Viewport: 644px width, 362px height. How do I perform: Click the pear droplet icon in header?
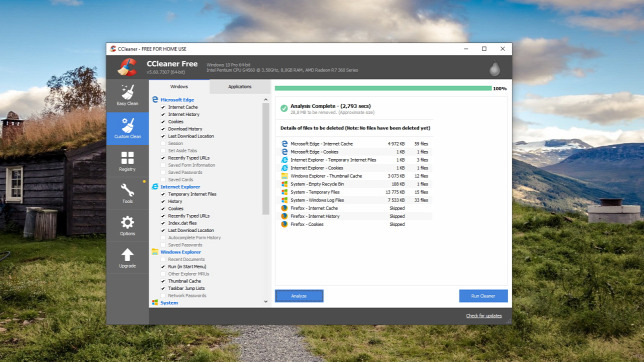click(x=494, y=69)
